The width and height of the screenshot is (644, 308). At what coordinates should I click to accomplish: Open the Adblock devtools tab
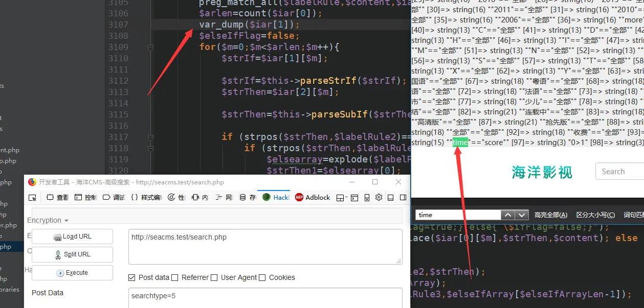click(313, 198)
